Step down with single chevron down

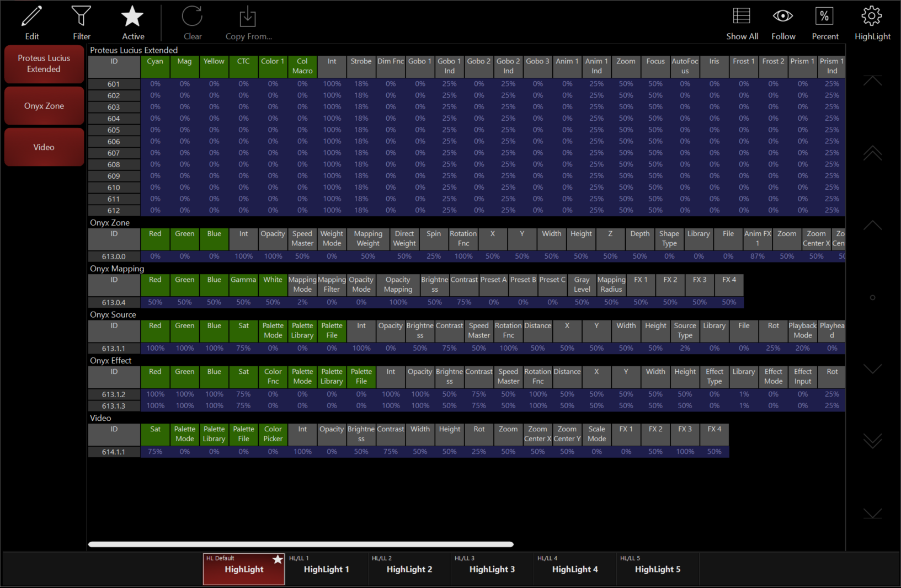[x=872, y=368]
